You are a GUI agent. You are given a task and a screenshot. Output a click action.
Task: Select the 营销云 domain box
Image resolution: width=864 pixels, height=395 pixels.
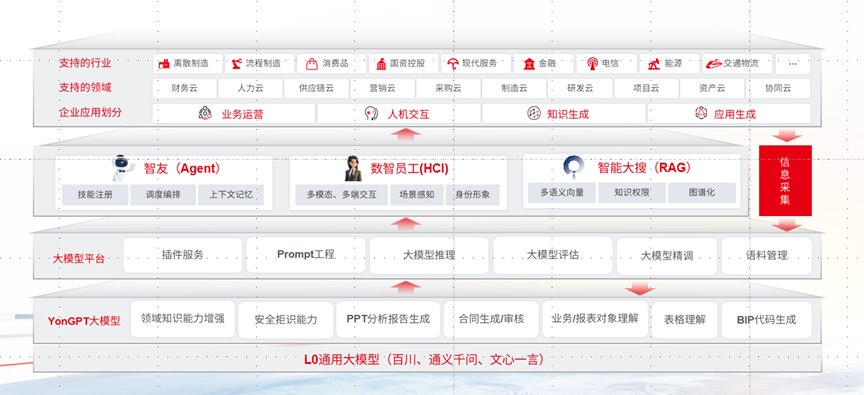382,88
